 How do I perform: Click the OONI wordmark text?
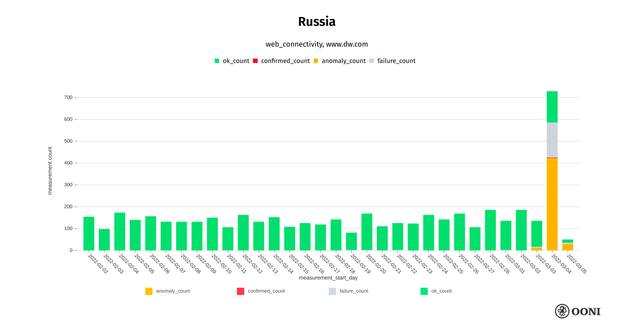pyautogui.click(x=585, y=312)
